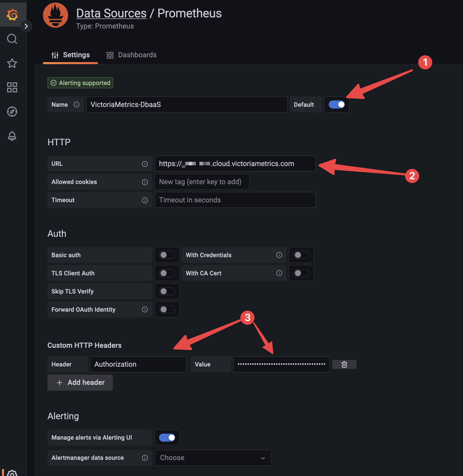Click the info icon next to Name
Image resolution: width=463 pixels, height=476 pixels.
[76, 104]
